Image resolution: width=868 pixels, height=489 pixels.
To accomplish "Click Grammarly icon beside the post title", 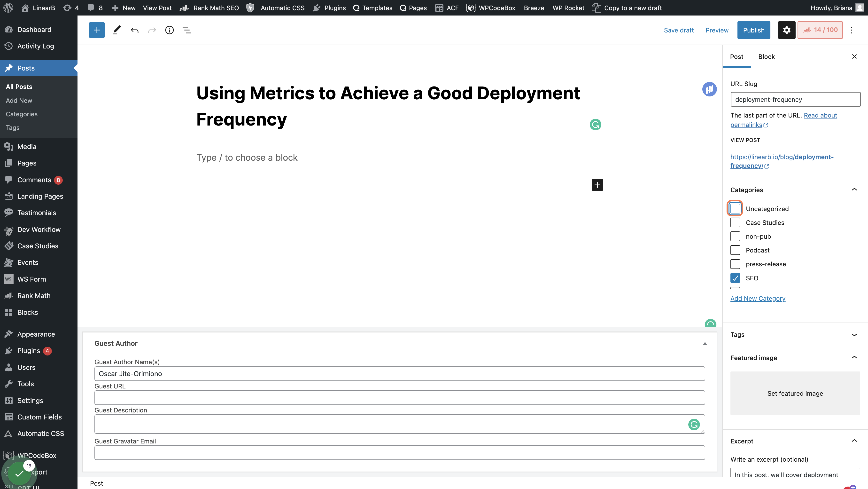I will (x=595, y=125).
